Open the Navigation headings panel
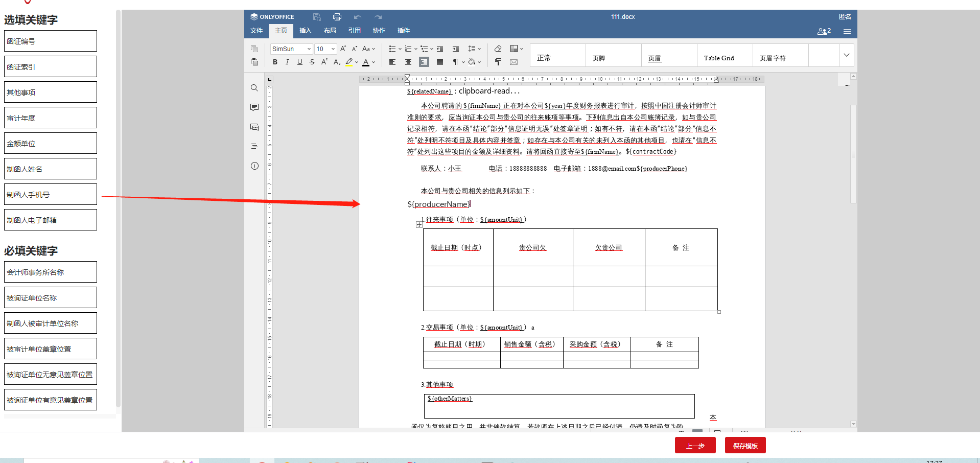Image resolution: width=980 pixels, height=463 pixels. click(x=254, y=146)
